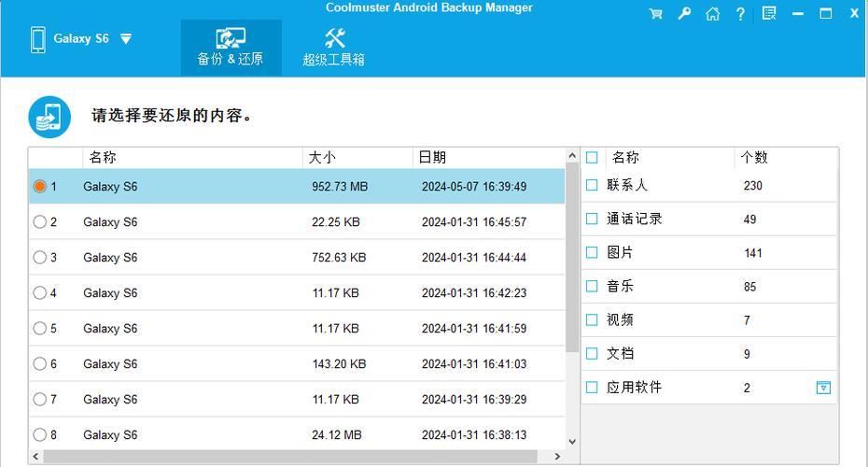The width and height of the screenshot is (868, 467).
Task: Click date 2024-01-31 16:42:23
Action: click(x=474, y=293)
